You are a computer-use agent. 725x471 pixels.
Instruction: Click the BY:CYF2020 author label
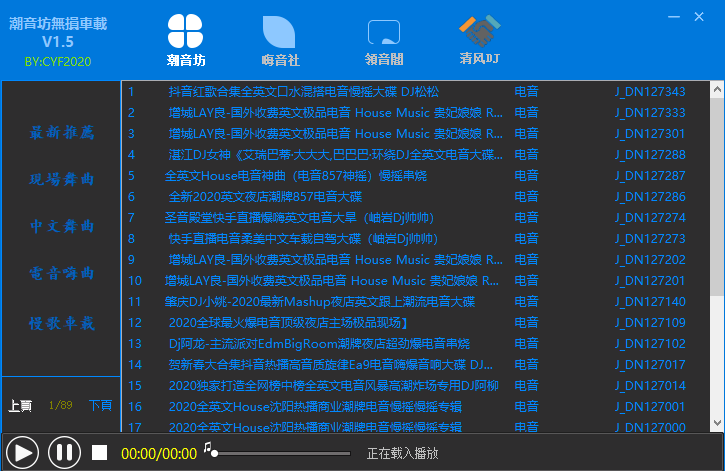click(58, 62)
